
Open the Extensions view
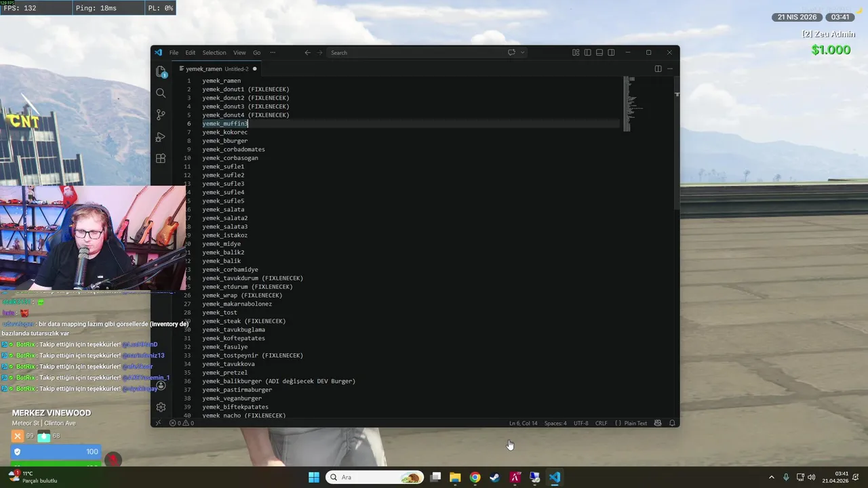161,158
